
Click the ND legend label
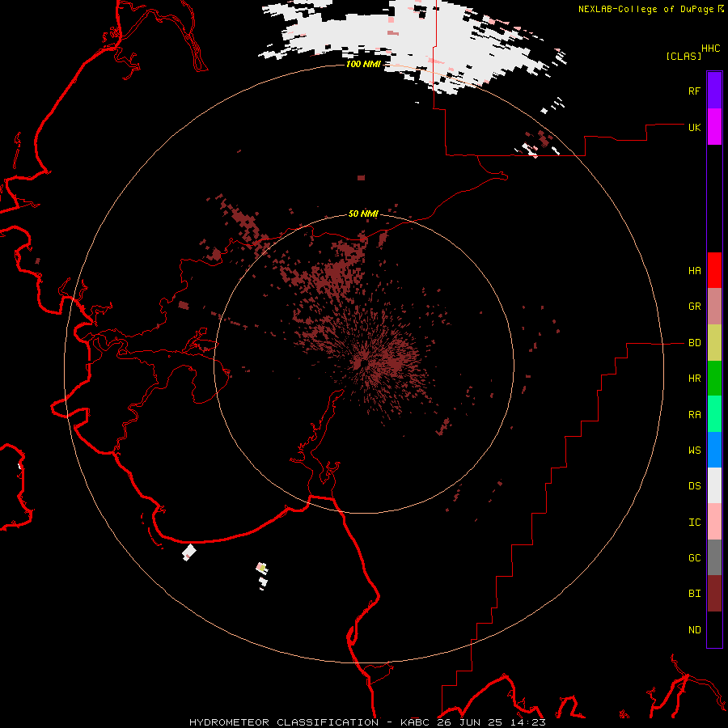pos(695,630)
